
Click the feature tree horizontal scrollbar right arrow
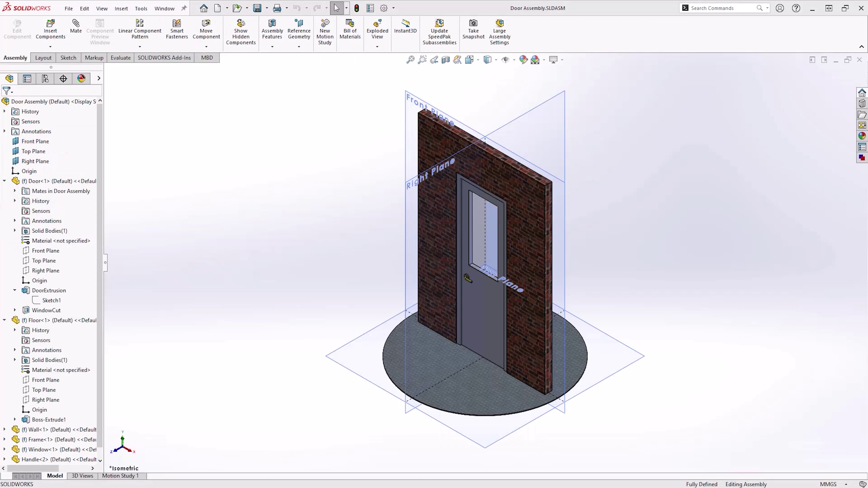tap(92, 468)
